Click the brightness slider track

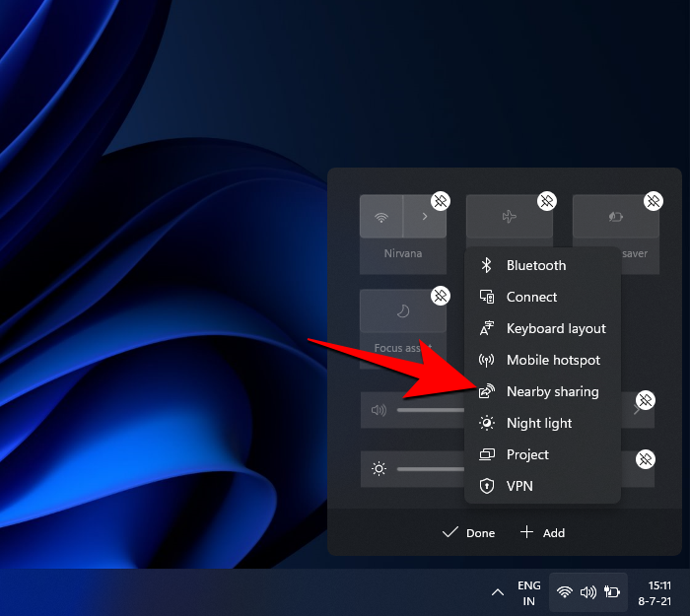click(x=429, y=469)
